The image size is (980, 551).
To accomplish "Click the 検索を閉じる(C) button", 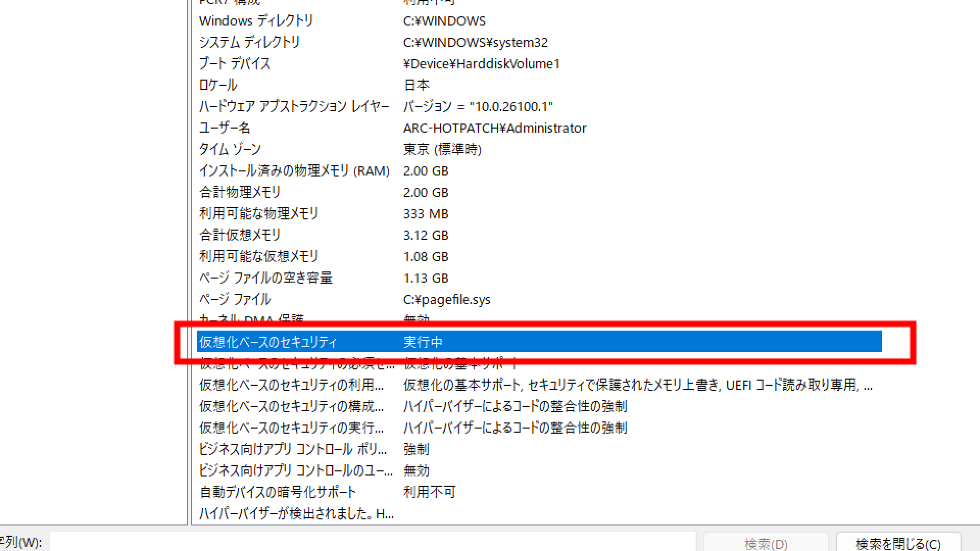I will [x=898, y=543].
